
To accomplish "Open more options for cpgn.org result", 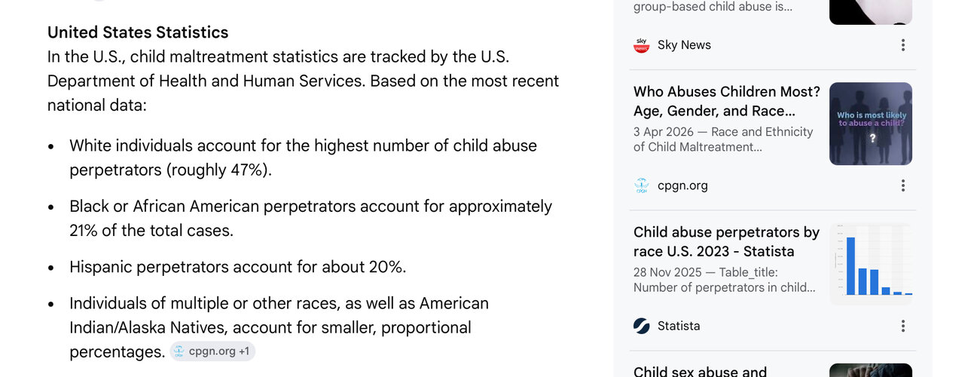I will [902, 185].
